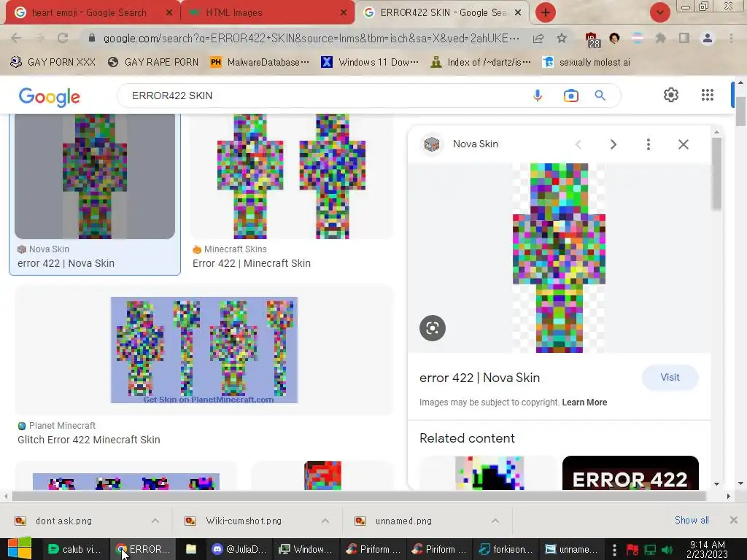Open Chrome three-dot menu
This screenshot has width=747, height=560.
tap(731, 38)
